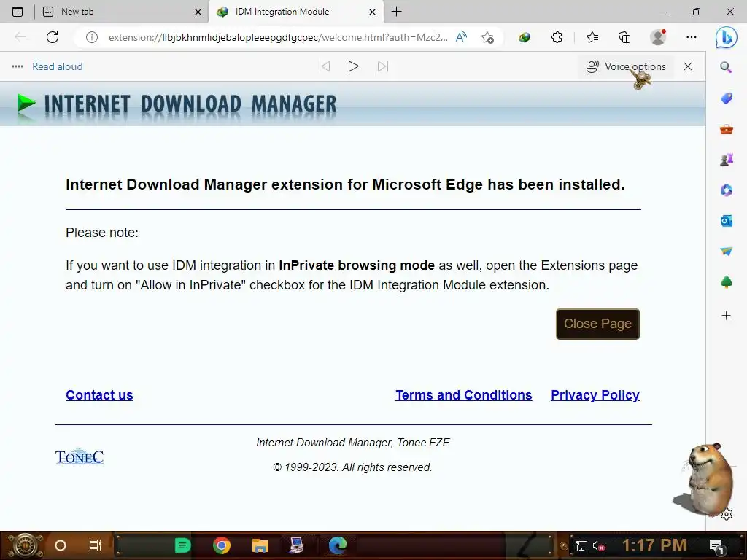The width and height of the screenshot is (747, 560).
Task: Click the extension URL address field
Action: pos(278,37)
